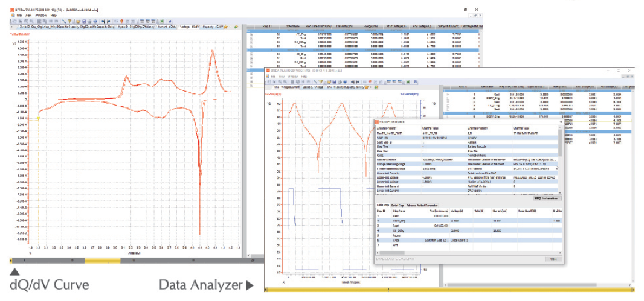Image resolution: width=644 pixels, height=301 pixels.
Task: Click the left tab-scroll arrow in the dQ/dV window
Action: (11, 27)
